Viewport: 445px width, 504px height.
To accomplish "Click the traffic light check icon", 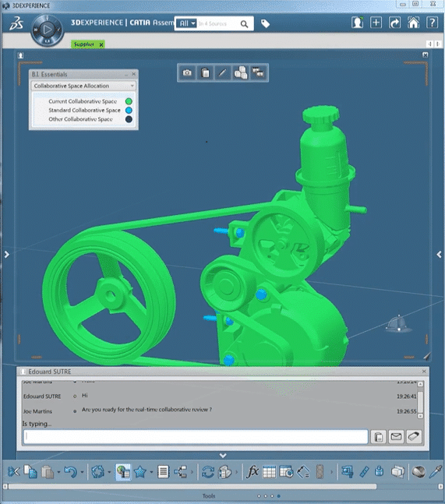I will pyautogui.click(x=320, y=472).
